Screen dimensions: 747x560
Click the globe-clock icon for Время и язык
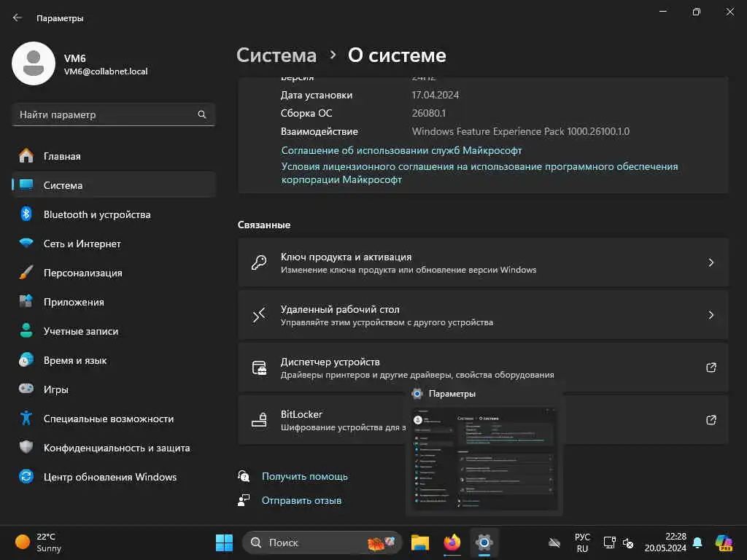26,359
